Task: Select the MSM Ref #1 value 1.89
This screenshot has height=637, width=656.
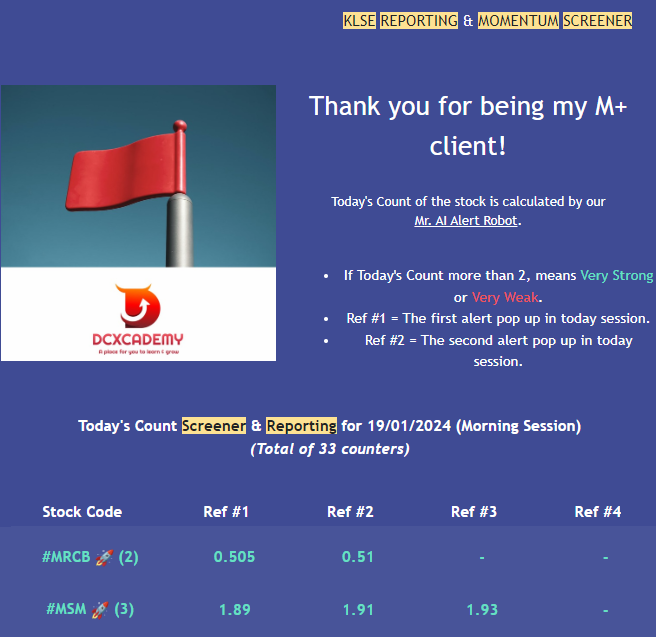Action: tap(235, 609)
